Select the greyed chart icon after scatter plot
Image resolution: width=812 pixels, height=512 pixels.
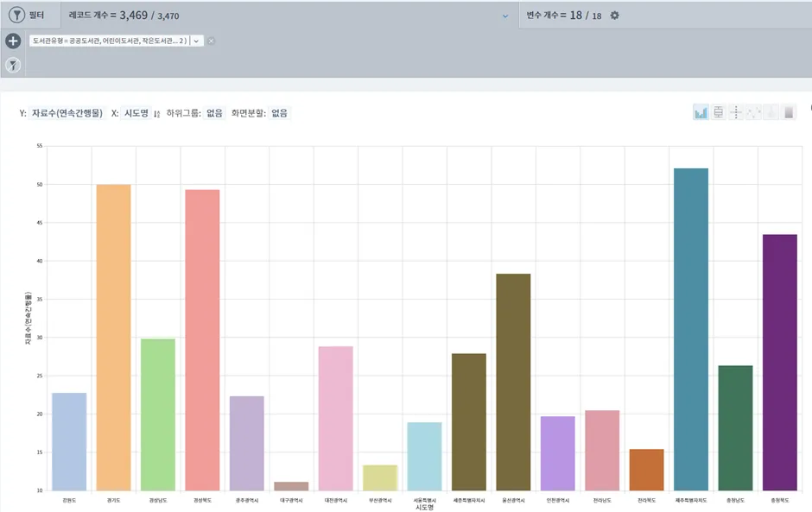click(x=771, y=112)
